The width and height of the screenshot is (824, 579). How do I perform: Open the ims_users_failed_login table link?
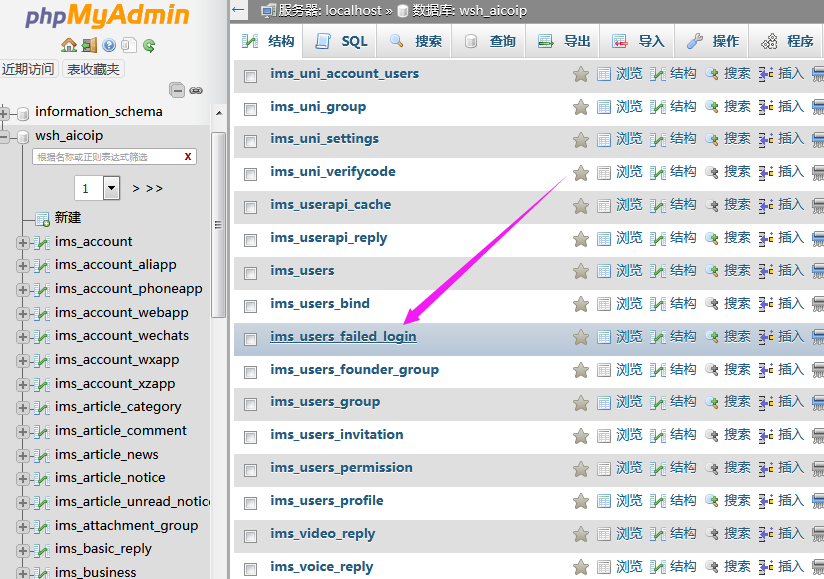pos(343,337)
